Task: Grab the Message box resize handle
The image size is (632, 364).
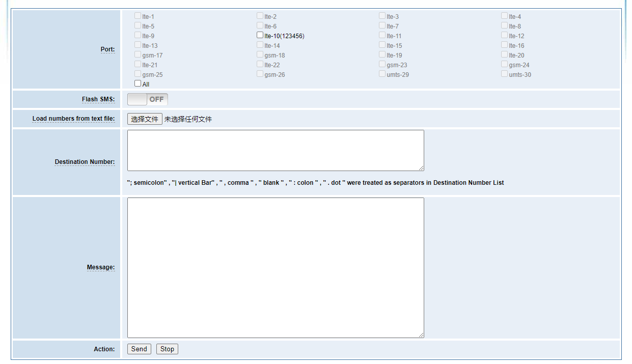Action: pos(421,335)
